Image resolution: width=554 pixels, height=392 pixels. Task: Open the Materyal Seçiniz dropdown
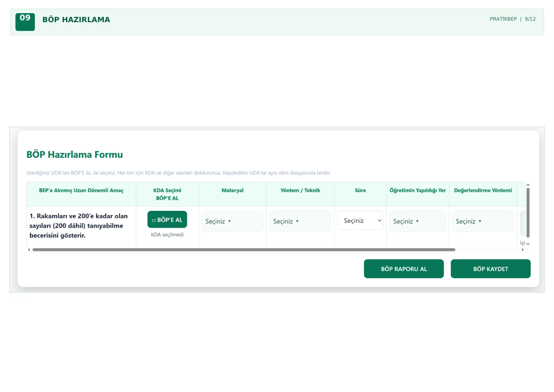point(232,221)
